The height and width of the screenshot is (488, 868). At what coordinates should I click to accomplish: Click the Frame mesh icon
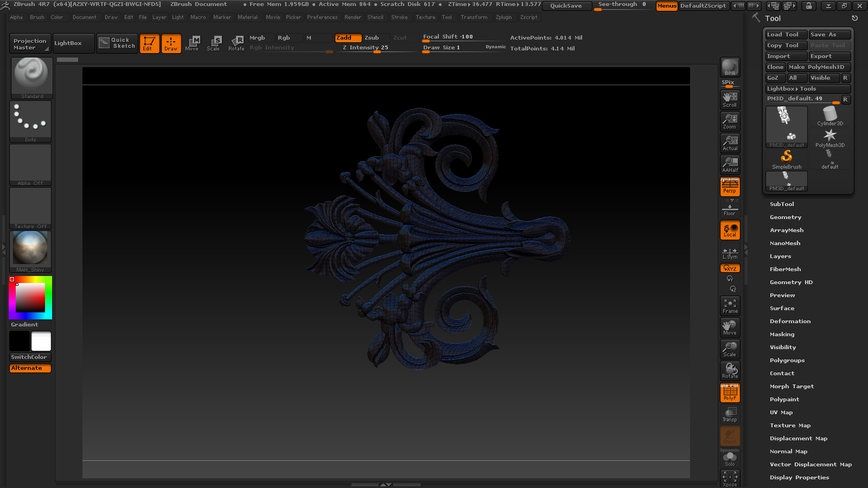pos(730,306)
